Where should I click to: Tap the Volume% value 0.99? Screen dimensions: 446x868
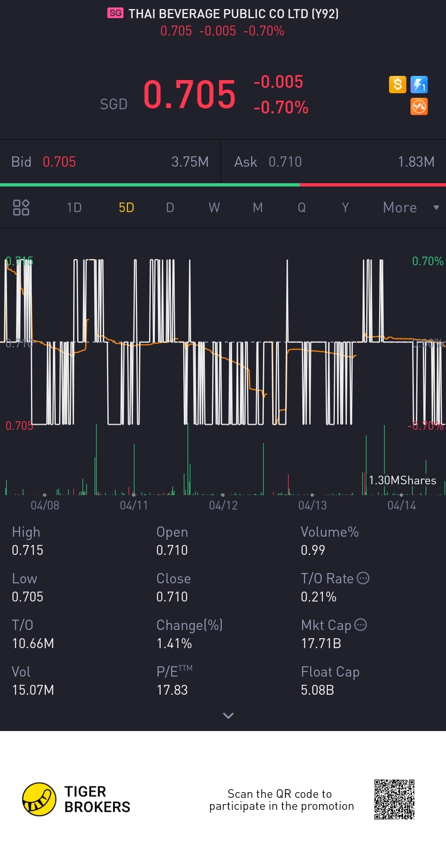313,550
